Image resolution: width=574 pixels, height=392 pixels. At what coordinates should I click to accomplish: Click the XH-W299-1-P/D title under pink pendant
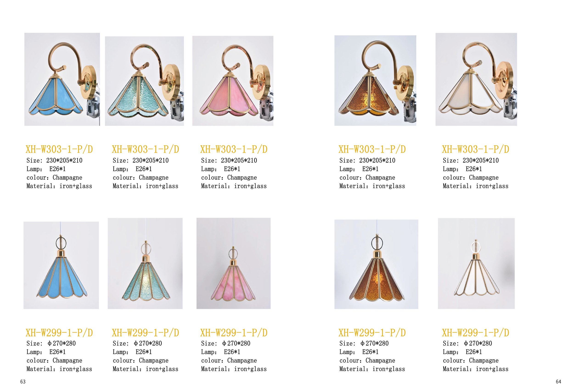point(234,333)
